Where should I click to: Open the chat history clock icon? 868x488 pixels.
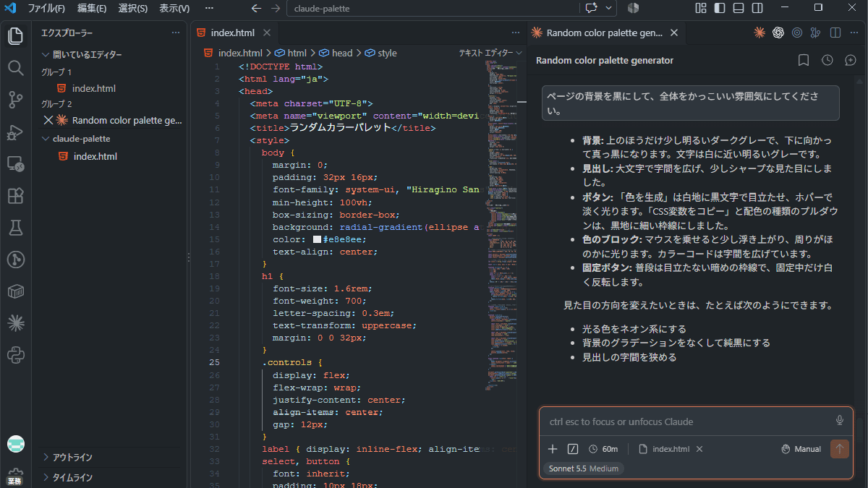[x=827, y=61]
